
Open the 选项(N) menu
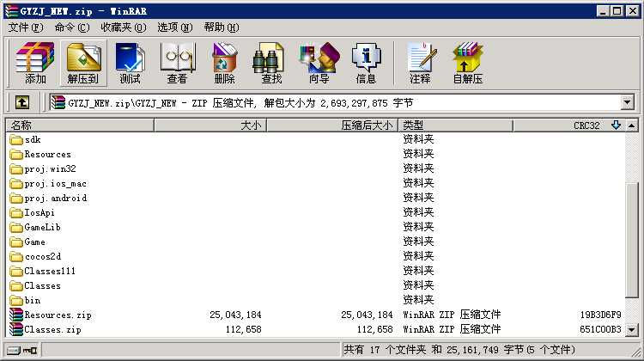pyautogui.click(x=175, y=28)
